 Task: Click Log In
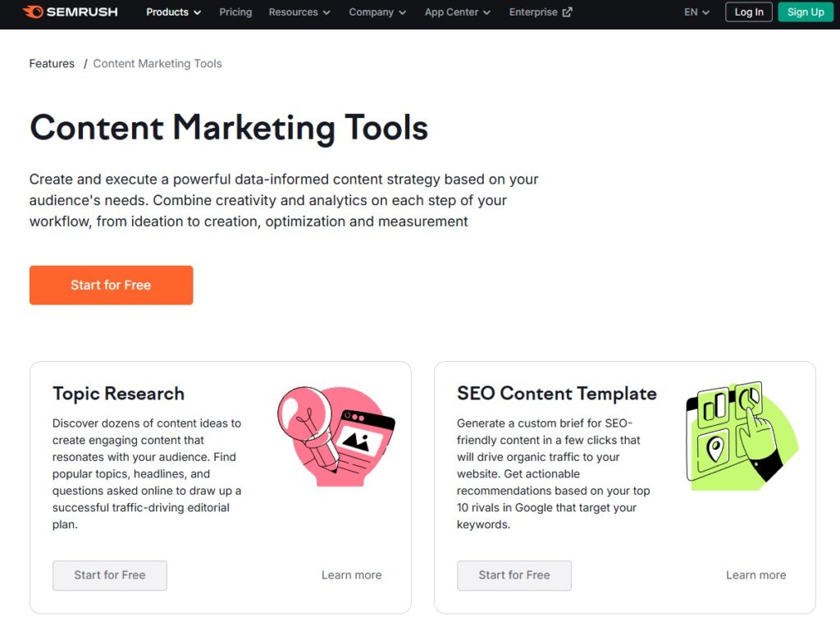click(x=747, y=12)
